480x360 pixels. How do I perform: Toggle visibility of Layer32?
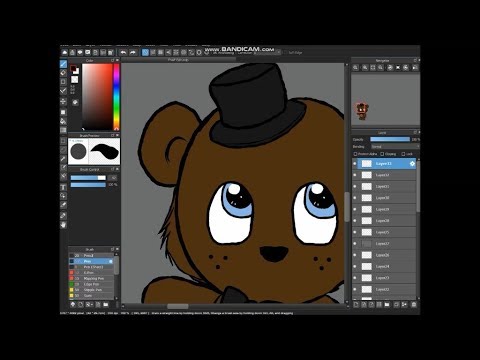(x=355, y=175)
